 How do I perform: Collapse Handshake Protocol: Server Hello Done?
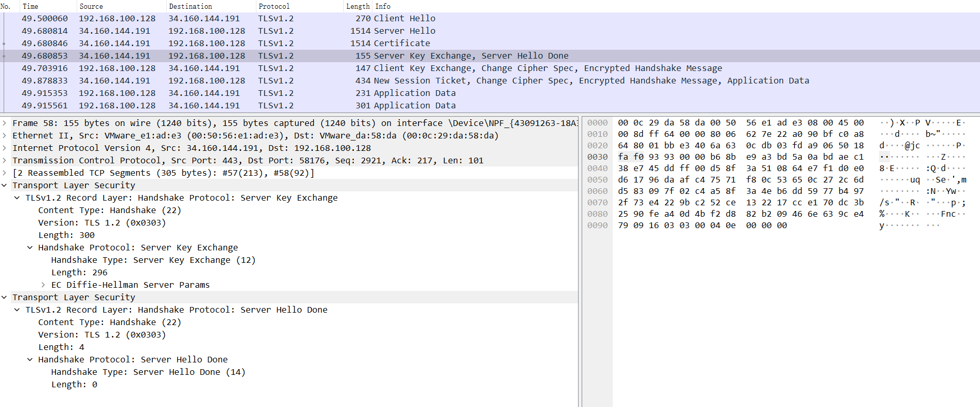30,360
